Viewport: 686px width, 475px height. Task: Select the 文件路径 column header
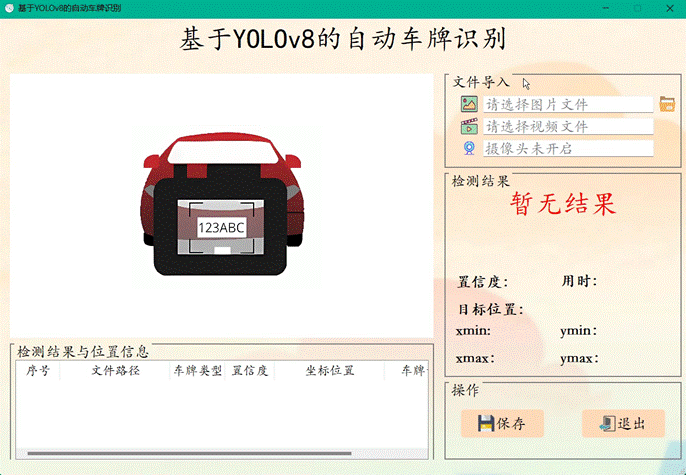point(116,371)
